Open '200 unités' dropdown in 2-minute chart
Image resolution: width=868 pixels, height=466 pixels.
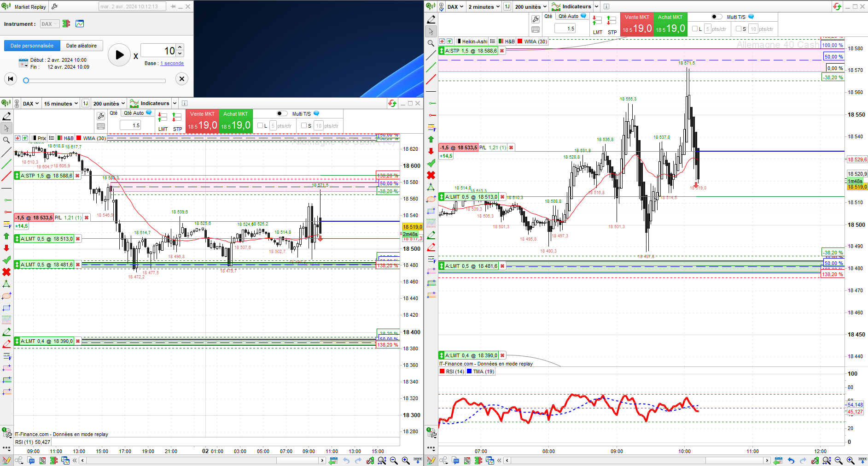pyautogui.click(x=531, y=6)
